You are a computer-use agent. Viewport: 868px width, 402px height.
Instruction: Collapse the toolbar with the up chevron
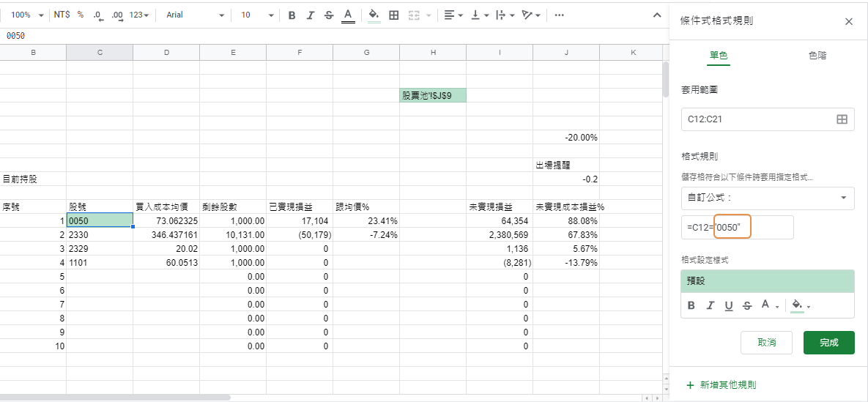tap(656, 15)
